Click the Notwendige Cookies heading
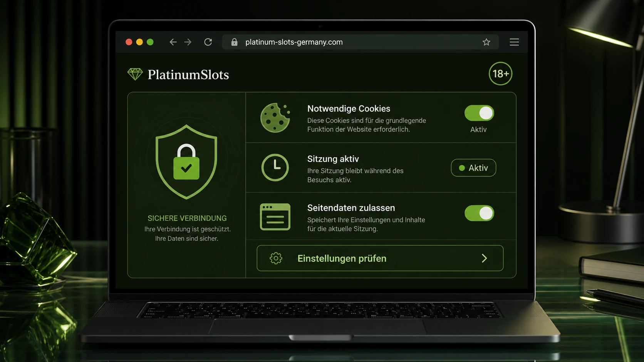Screen dimensions: 644x362 (349, 108)
